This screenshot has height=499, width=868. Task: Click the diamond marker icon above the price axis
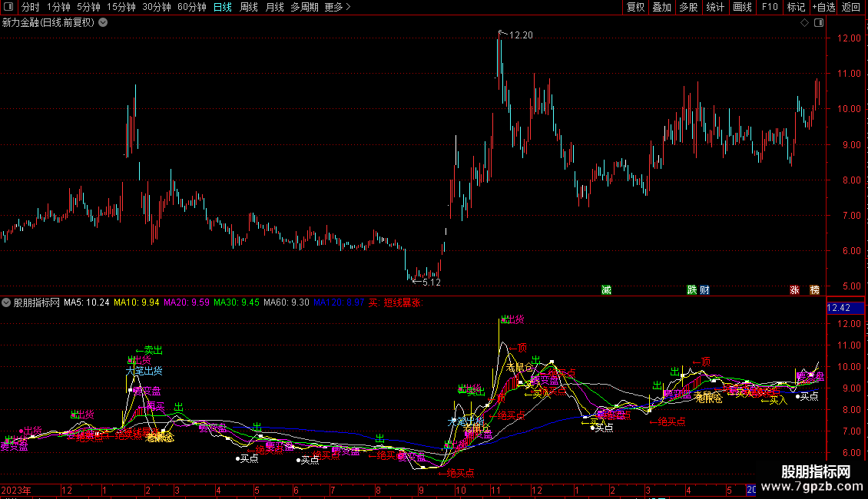coord(805,23)
